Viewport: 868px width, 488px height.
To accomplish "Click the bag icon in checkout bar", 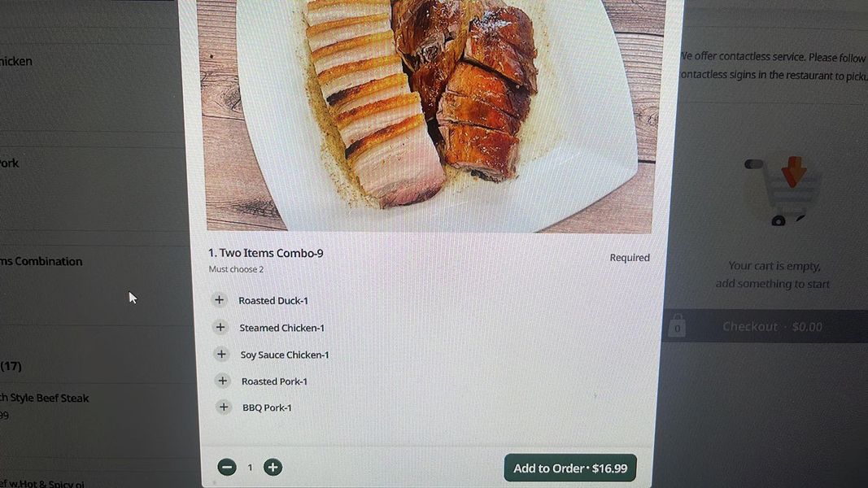I will click(677, 326).
